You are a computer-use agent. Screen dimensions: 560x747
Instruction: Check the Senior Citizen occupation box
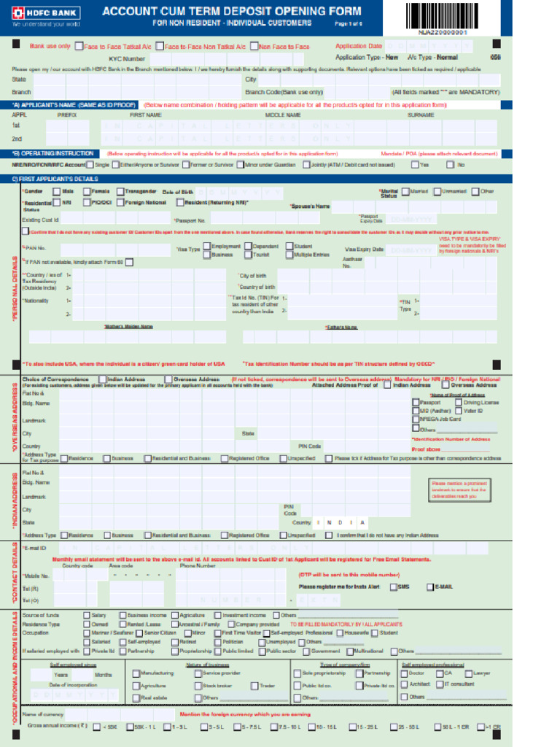pos(139,633)
